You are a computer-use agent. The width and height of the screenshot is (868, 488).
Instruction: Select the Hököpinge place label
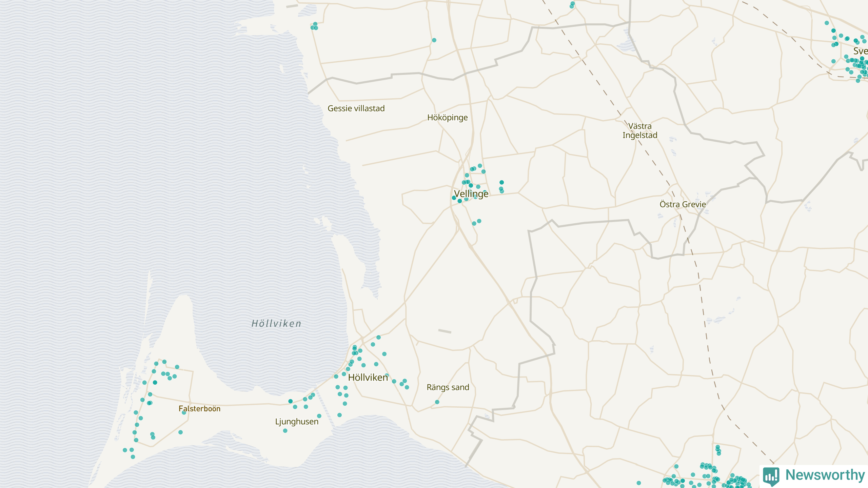pos(447,117)
